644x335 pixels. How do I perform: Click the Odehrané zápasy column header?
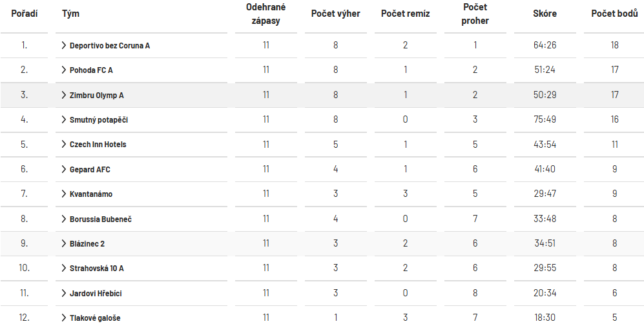(265, 14)
